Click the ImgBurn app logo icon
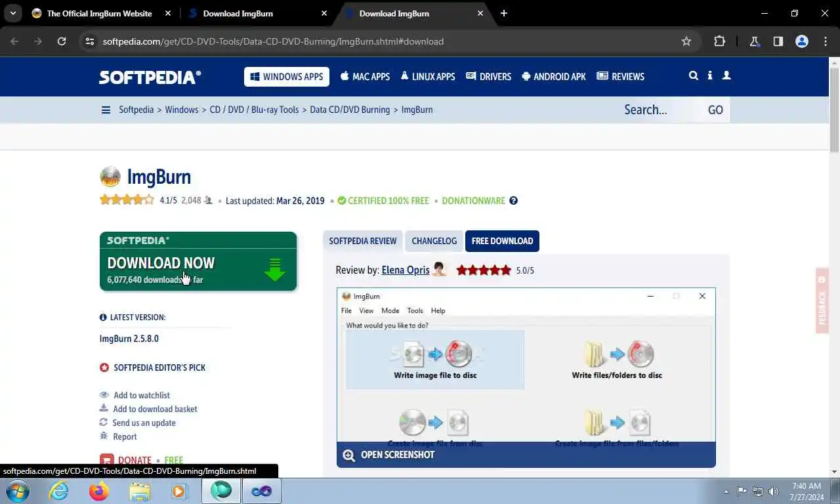 click(x=110, y=177)
